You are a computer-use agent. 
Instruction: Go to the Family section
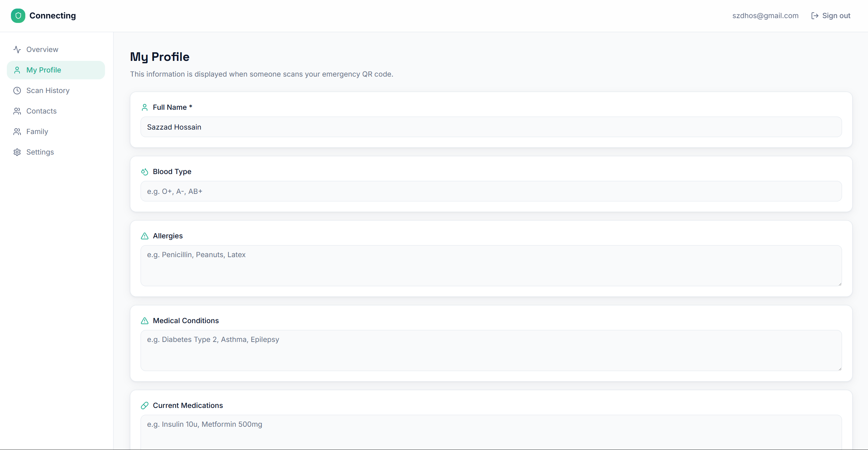pos(37,132)
